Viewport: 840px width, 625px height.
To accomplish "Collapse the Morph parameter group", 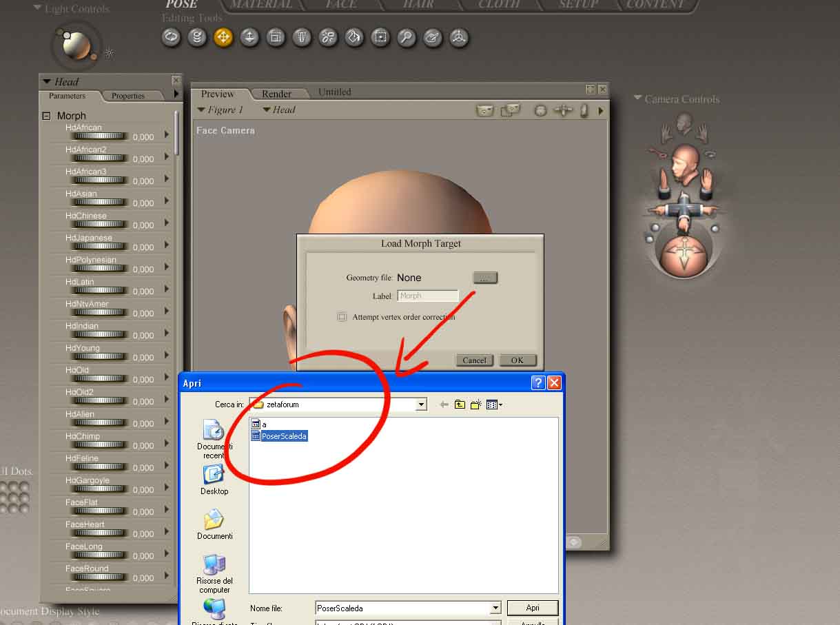I will (46, 116).
